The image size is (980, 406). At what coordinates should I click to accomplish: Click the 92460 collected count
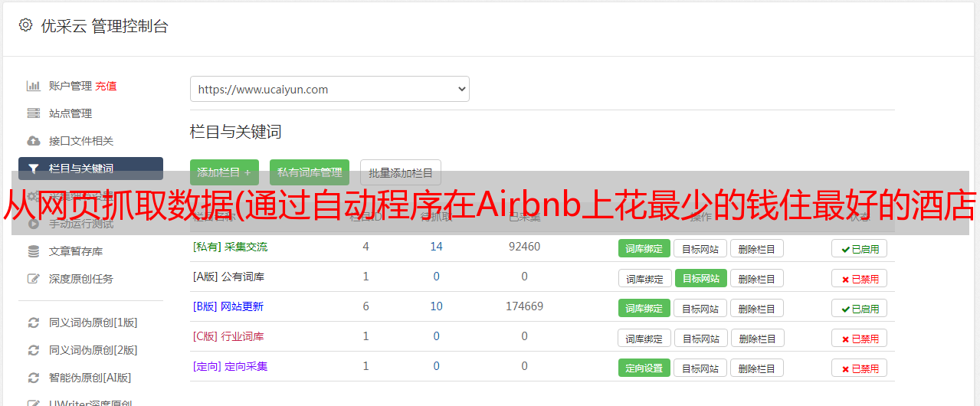[524, 247]
